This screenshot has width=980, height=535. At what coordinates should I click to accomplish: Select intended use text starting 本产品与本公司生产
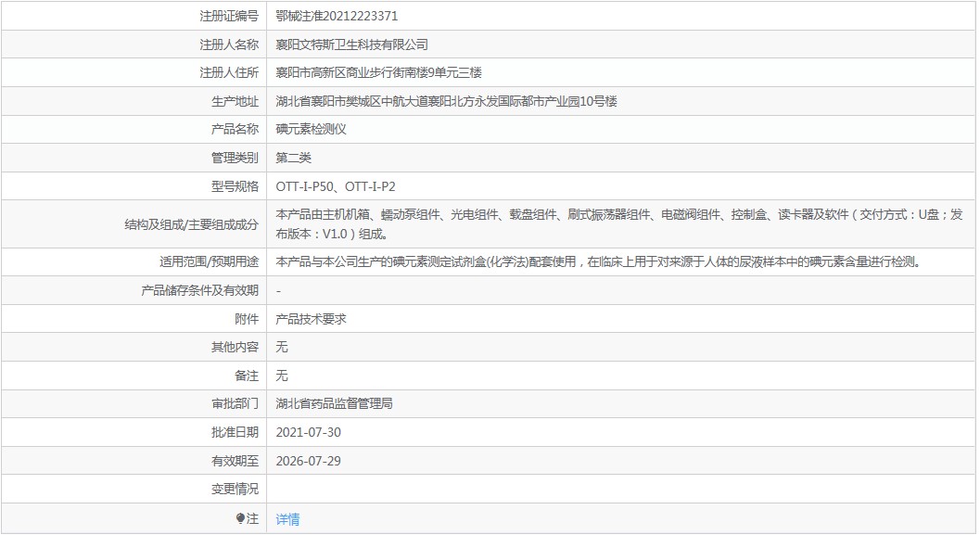tap(599, 261)
